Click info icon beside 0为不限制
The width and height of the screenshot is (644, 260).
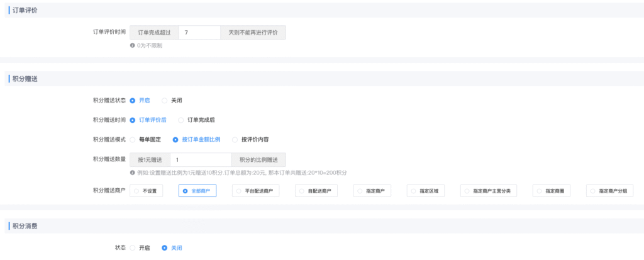pos(132,46)
